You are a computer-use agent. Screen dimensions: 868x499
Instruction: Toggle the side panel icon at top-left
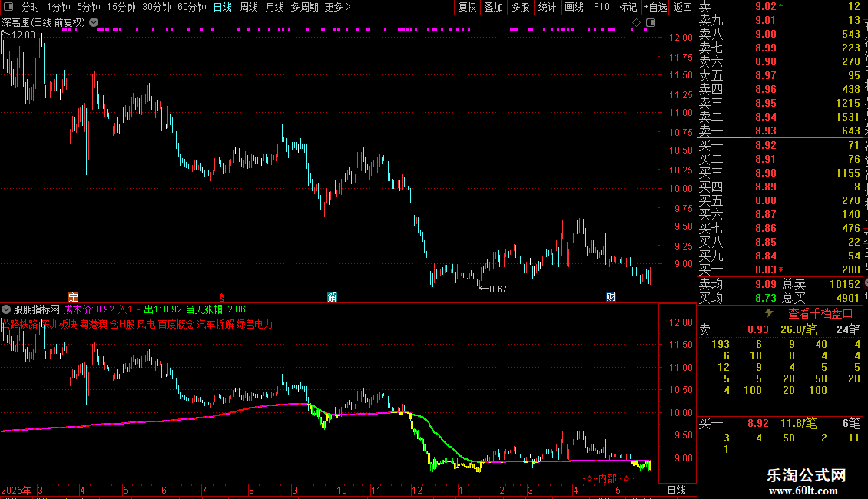click(8, 7)
